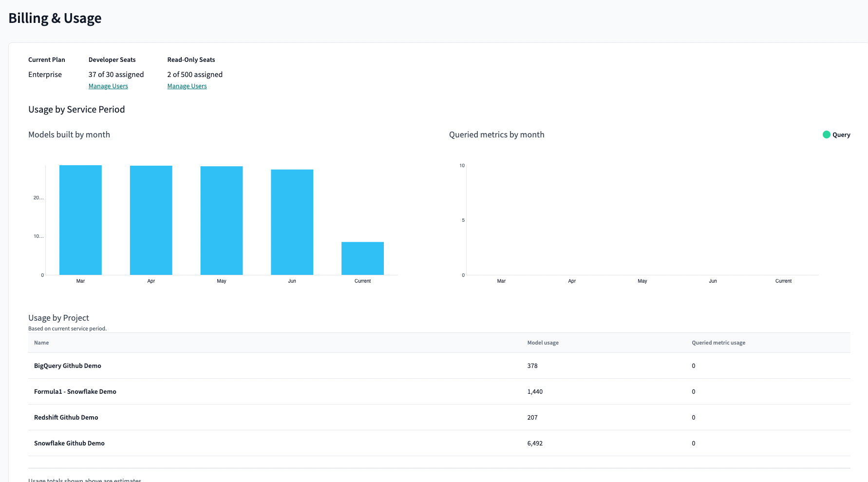Click the Usage by Service Period heading
This screenshot has height=482, width=868.
(x=76, y=109)
